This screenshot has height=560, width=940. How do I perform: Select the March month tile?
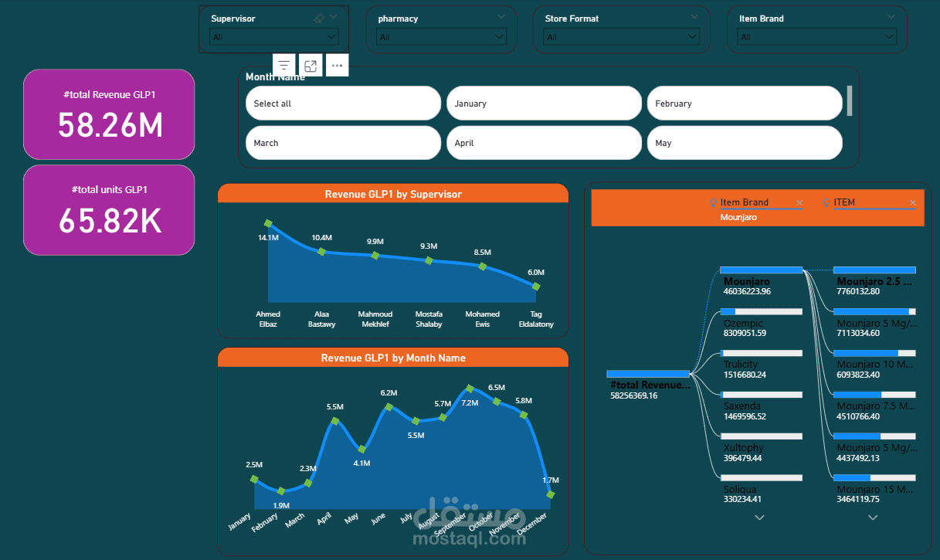pos(343,142)
